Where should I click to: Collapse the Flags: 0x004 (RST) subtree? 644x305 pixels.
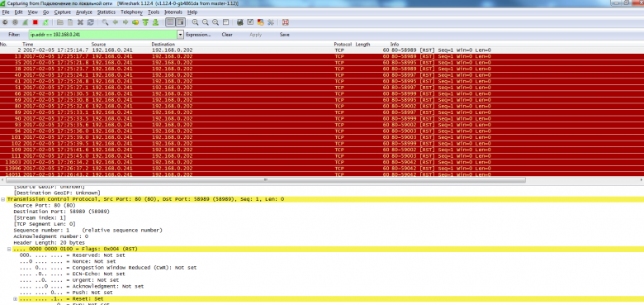tap(9, 249)
